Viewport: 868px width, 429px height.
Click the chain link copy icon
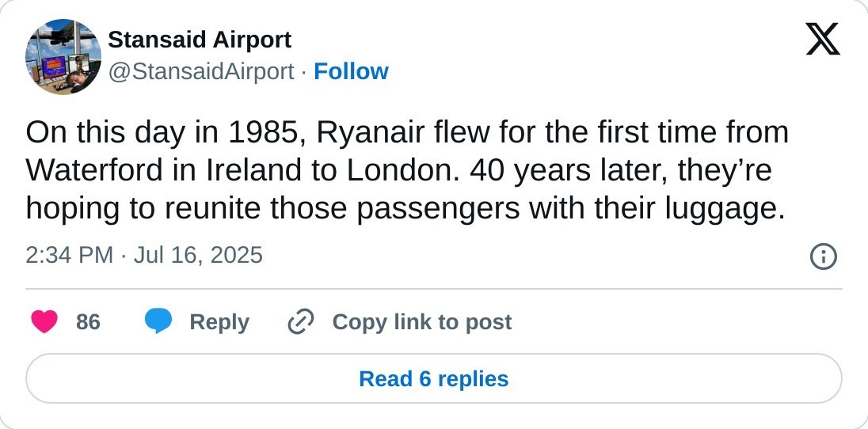click(301, 321)
